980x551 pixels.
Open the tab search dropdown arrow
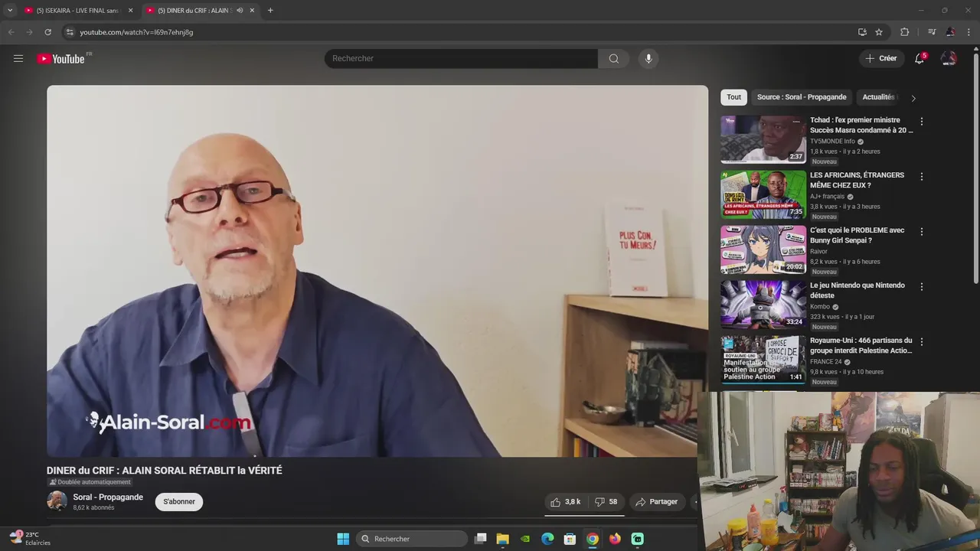pos(10,10)
